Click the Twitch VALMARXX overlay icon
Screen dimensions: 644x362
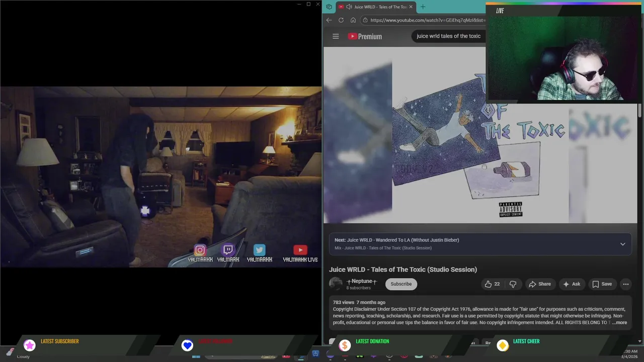[x=228, y=250]
